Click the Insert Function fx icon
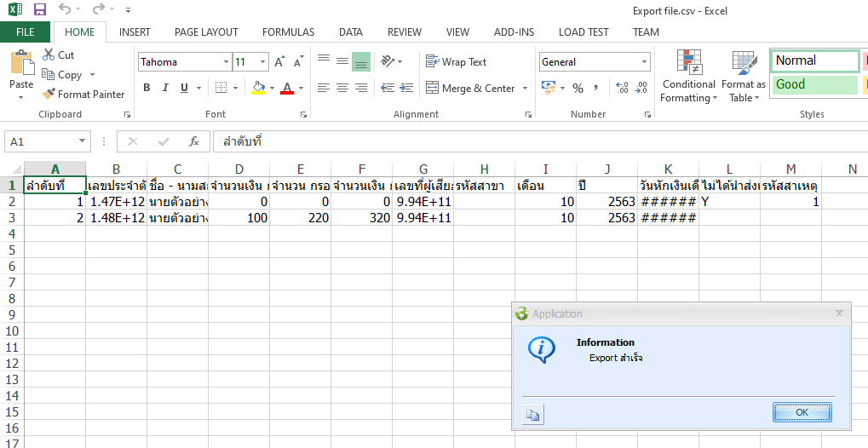 pos(193,141)
